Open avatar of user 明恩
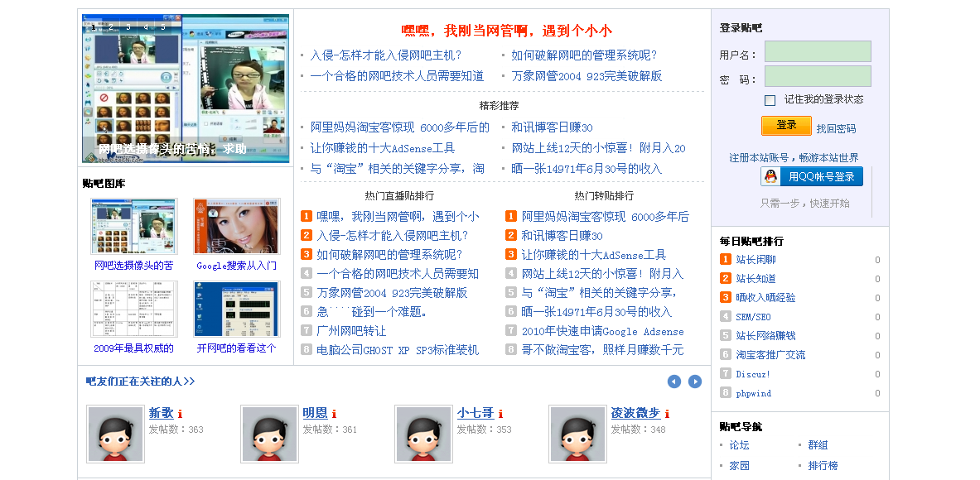Image resolution: width=980 pixels, height=480 pixels. point(269,434)
